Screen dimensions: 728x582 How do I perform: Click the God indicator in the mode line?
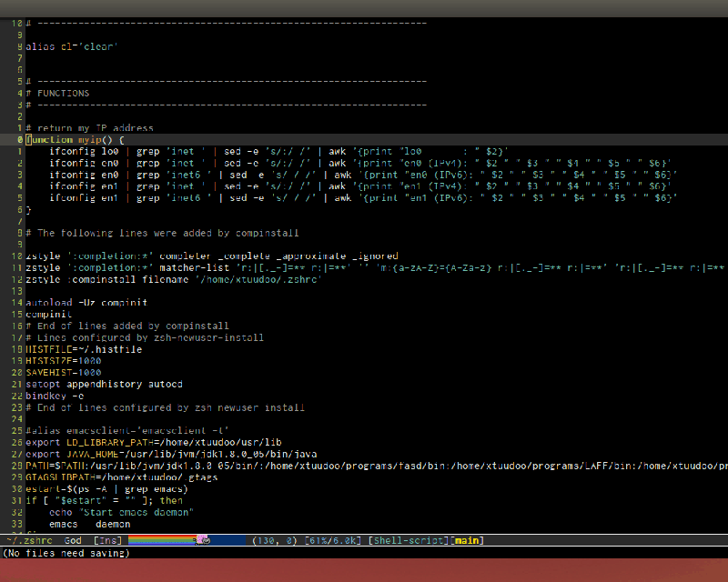73,539
